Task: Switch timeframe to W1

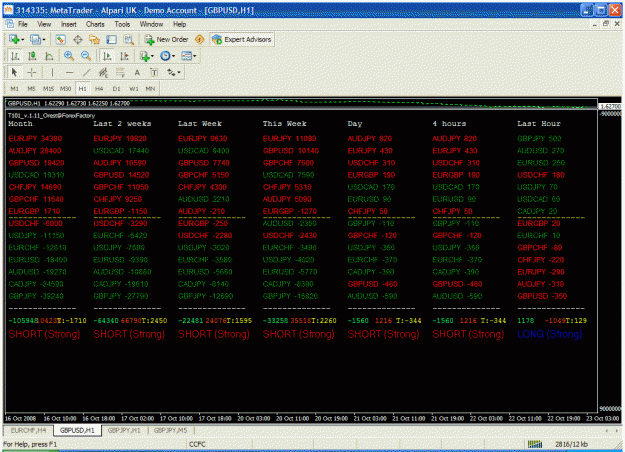Action: (134, 88)
